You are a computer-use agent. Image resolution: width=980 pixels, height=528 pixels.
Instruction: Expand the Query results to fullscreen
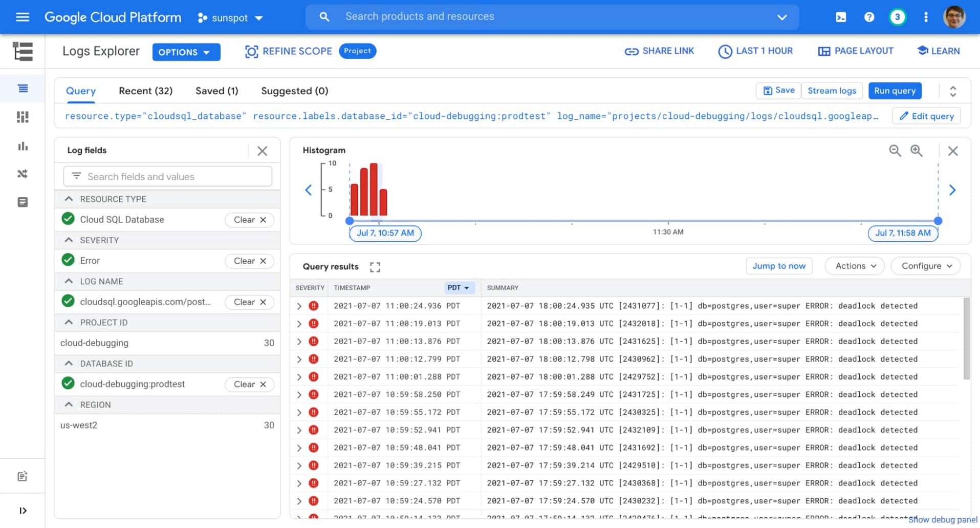375,266
